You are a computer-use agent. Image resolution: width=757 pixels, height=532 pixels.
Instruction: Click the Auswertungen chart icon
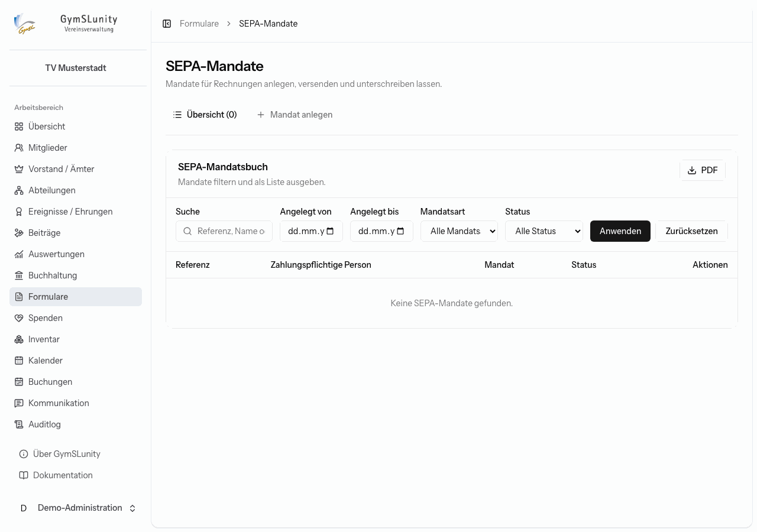tap(19, 254)
